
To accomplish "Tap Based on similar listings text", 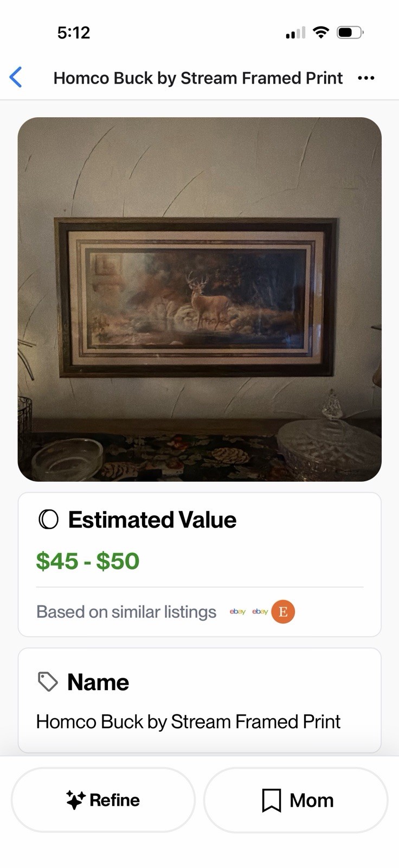I will [x=126, y=612].
